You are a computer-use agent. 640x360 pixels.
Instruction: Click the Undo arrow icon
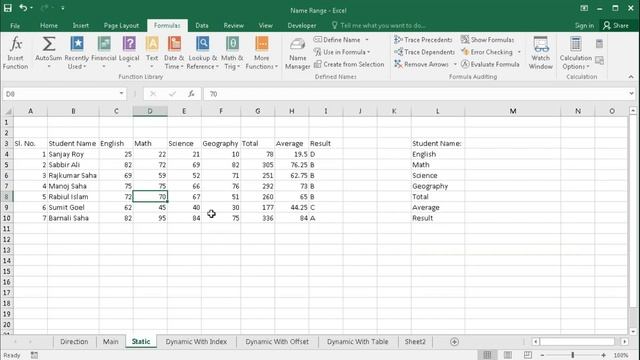(x=23, y=8)
